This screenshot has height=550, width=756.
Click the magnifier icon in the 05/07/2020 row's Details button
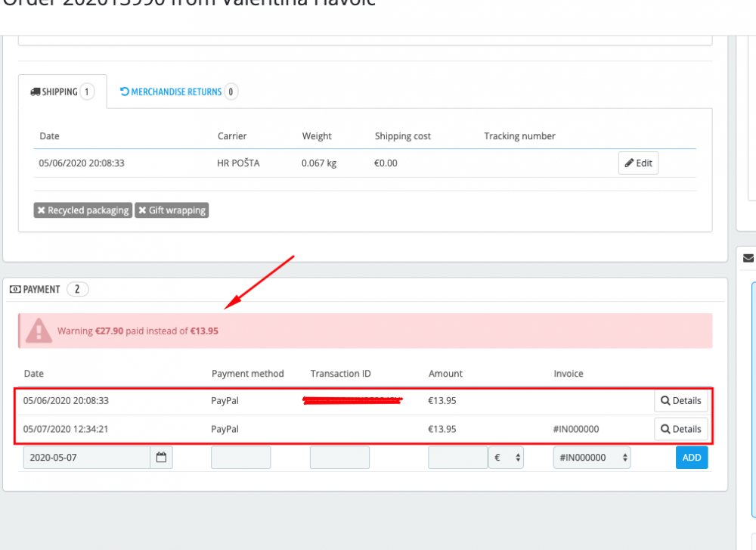coord(665,429)
